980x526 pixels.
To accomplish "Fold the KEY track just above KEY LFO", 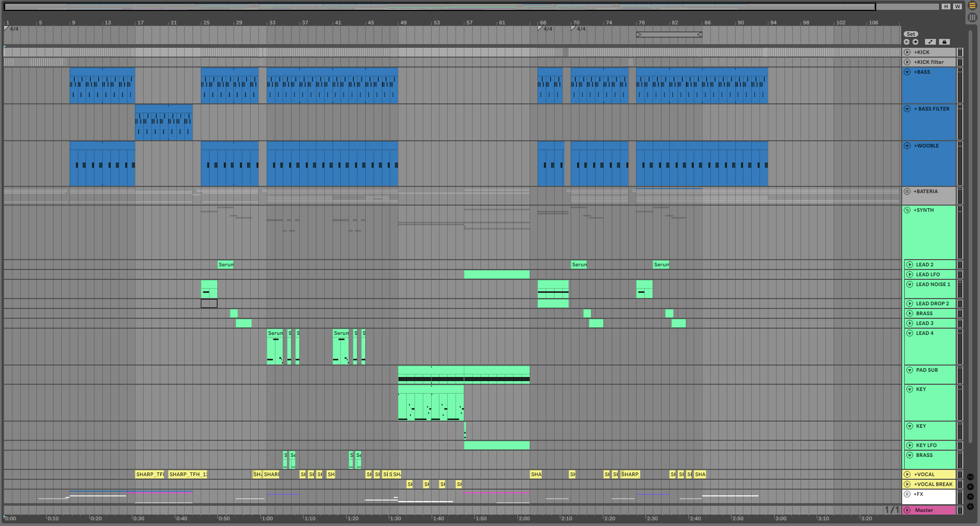I will click(910, 426).
